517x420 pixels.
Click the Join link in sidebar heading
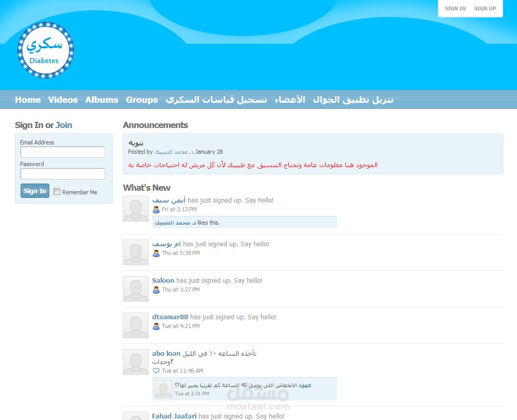click(x=64, y=125)
